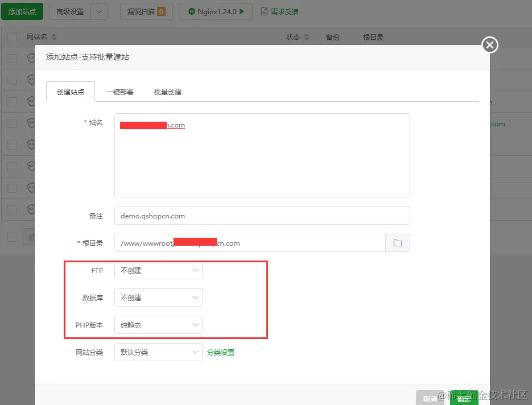Open the folder browser for root directory

[x=398, y=242]
